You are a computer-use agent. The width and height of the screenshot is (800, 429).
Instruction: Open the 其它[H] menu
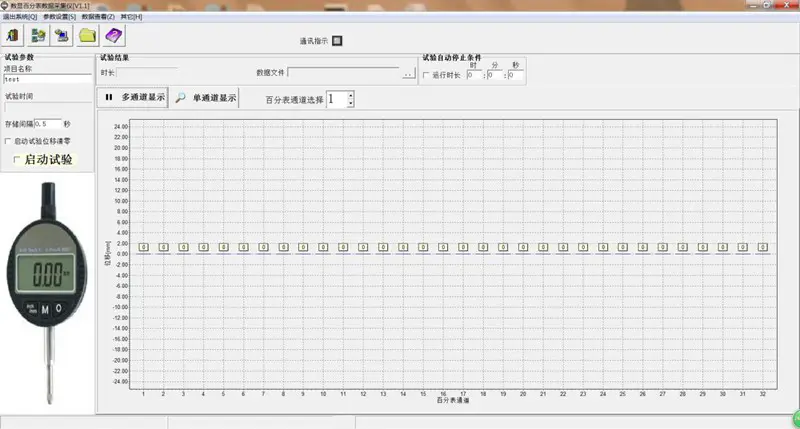(131, 17)
